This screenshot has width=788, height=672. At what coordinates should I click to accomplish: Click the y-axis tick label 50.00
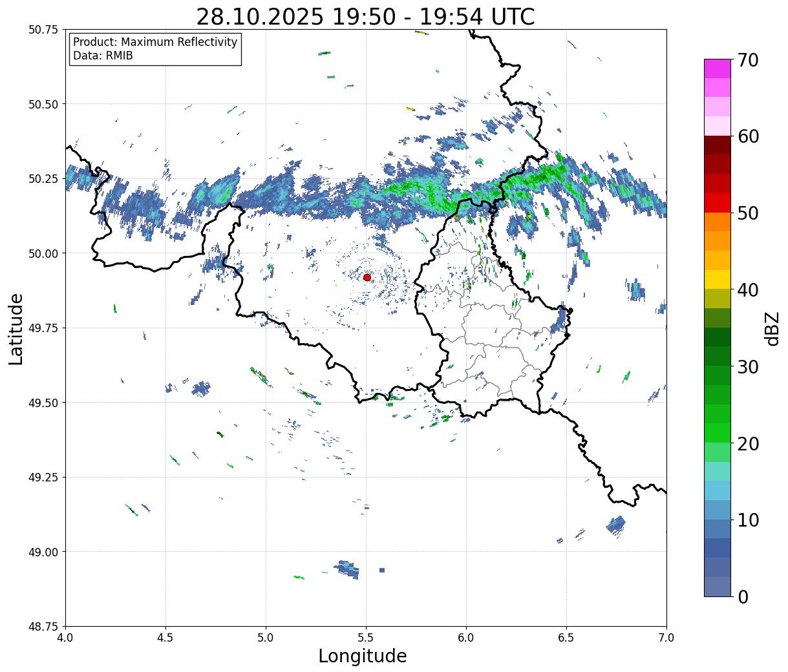click(43, 253)
